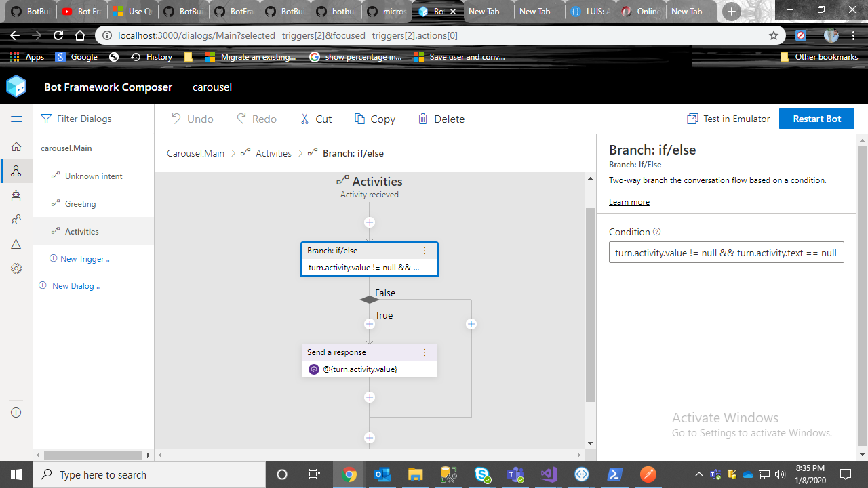Bookmark this page with the star
868x488 pixels.
[x=774, y=35]
